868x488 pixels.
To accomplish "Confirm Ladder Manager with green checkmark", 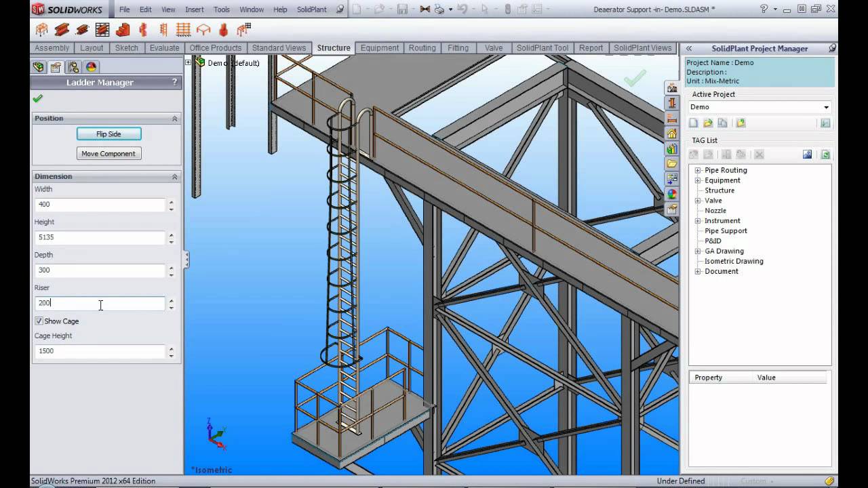I will [x=37, y=99].
